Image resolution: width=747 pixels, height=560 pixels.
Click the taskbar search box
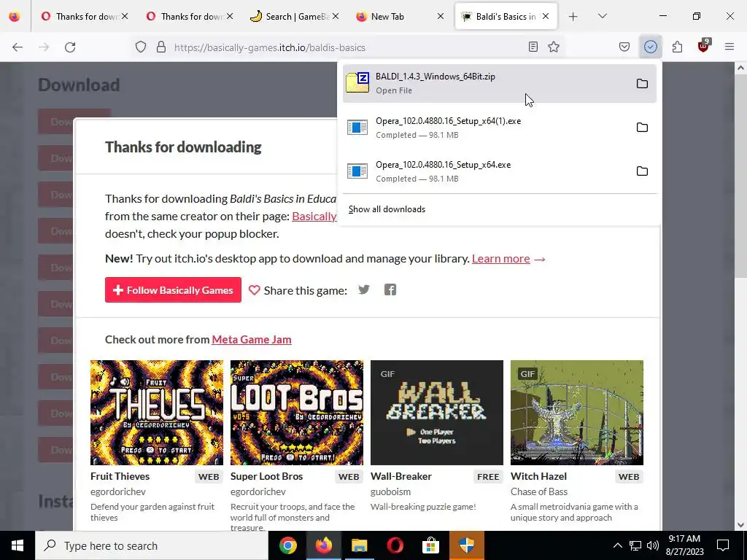152,545
